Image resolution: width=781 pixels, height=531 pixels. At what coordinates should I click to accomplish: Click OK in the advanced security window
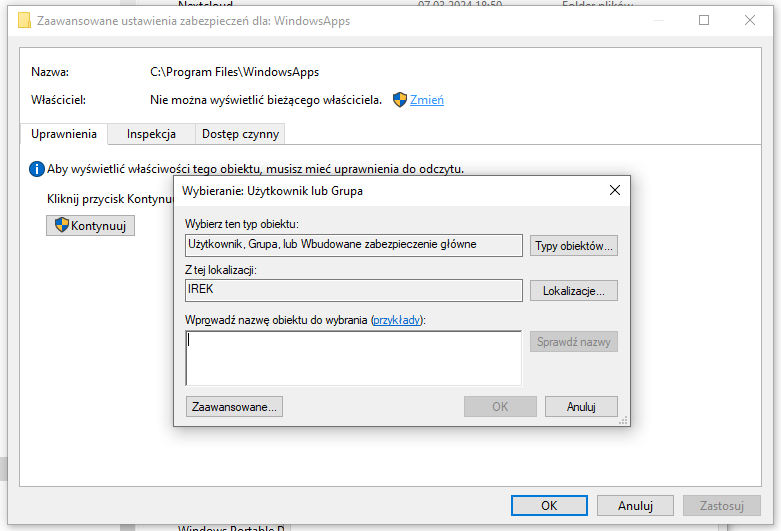point(549,506)
